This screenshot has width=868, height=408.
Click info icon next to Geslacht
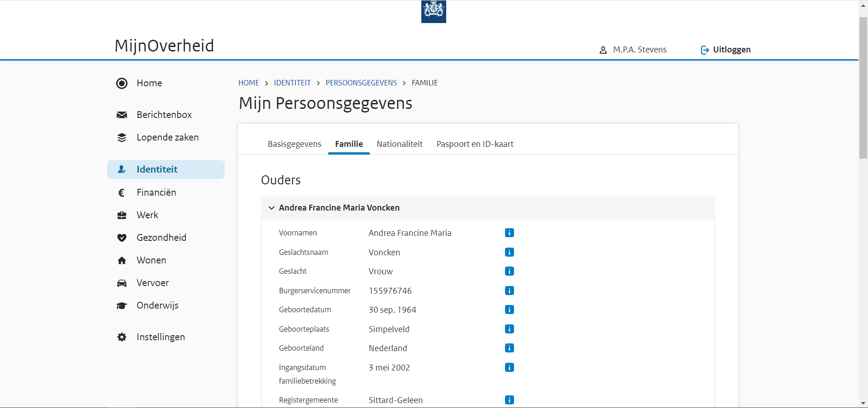click(509, 271)
